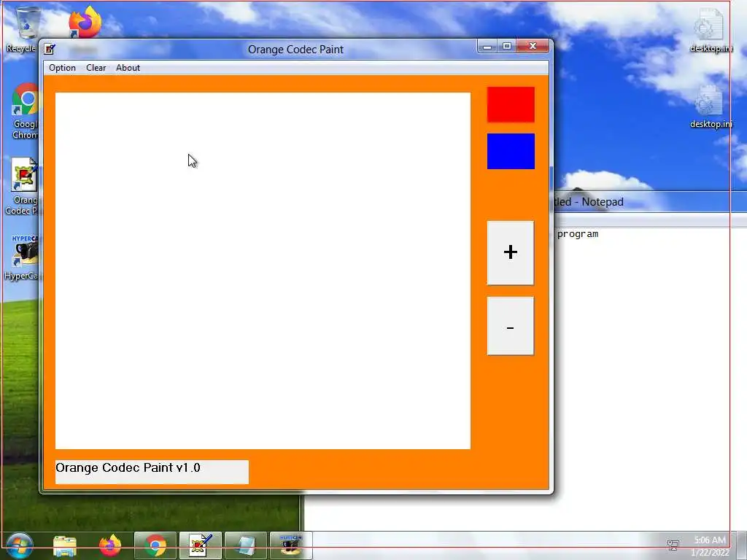This screenshot has width=747, height=560.
Task: Click the Orange Codec Paint title bar icon
Action: coord(50,49)
